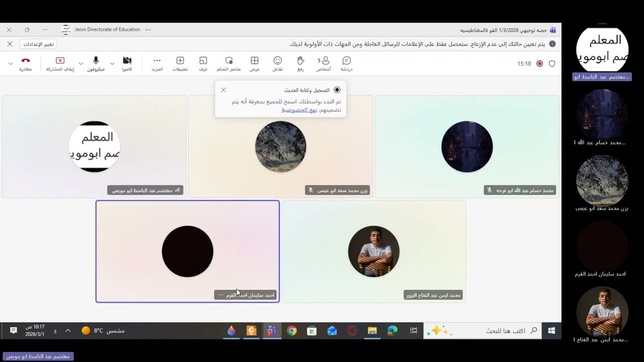The height and width of the screenshot is (362, 644).
Task: Open the View (عرض) layout options
Action: pos(255,64)
